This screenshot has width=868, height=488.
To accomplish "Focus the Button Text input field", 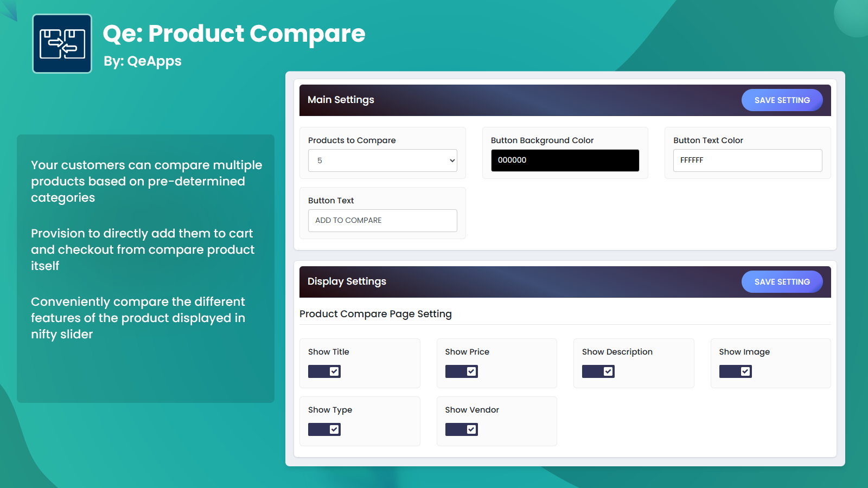I will (x=382, y=221).
